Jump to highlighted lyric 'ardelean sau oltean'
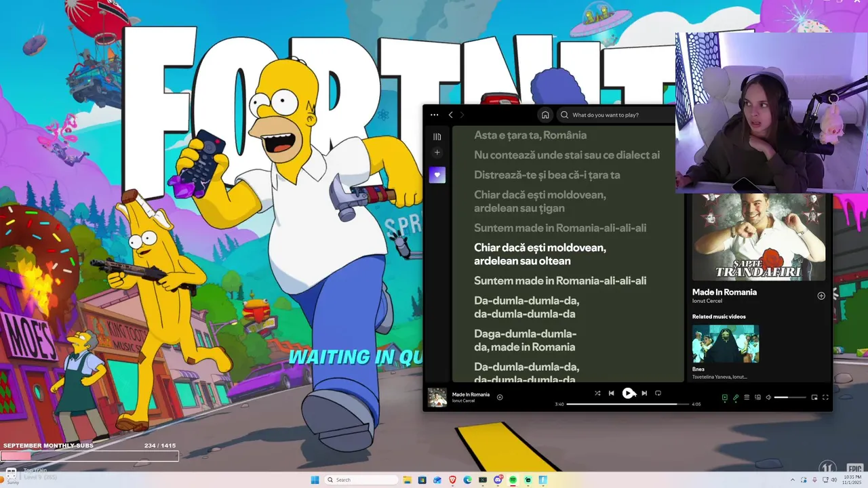The width and height of the screenshot is (868, 488). [540, 254]
